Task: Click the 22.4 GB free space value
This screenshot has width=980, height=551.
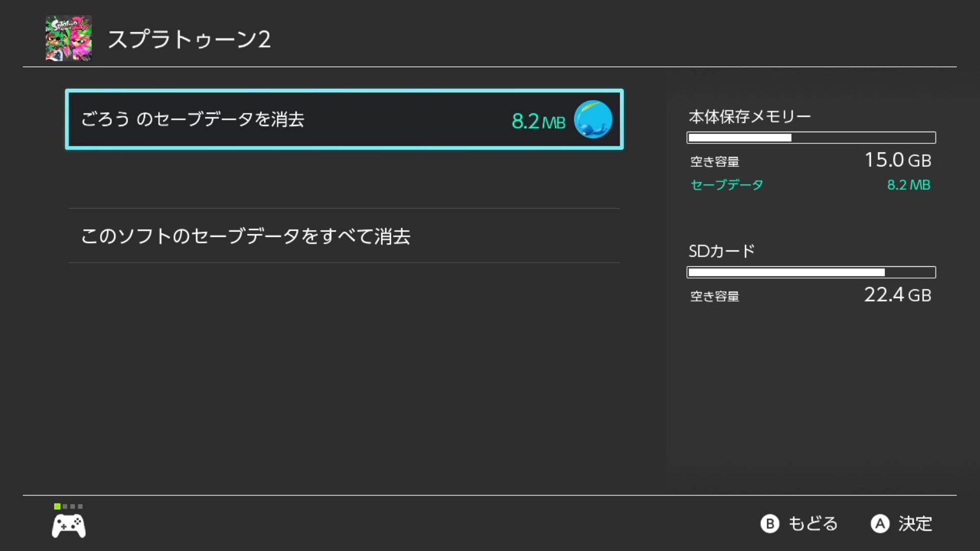Action: click(x=898, y=295)
